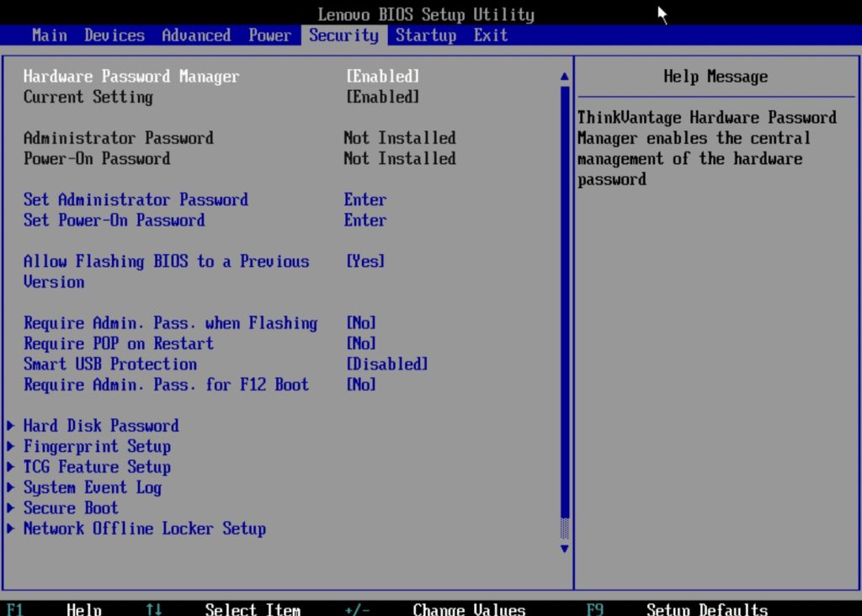
Task: Switch to the Exit tab
Action: 491,35
